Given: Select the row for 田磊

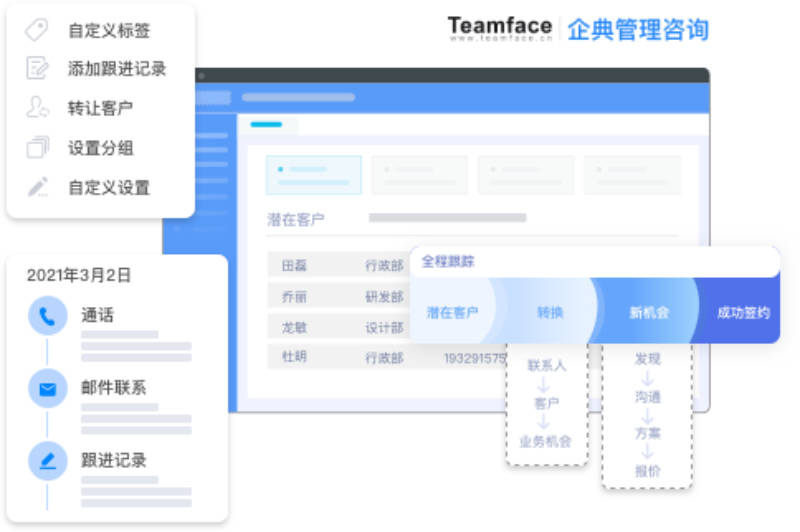Looking at the screenshot, I should point(339,265).
